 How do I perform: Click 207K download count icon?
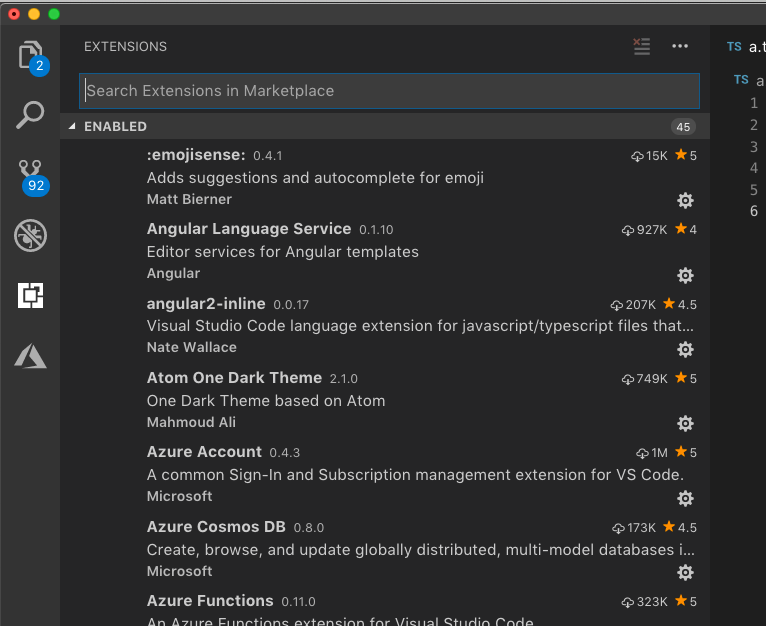click(617, 305)
